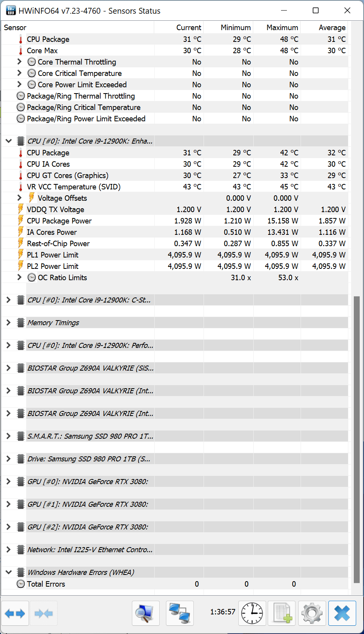Expand the Voltage Offsets row
The width and height of the screenshot is (364, 634).
[x=20, y=198]
